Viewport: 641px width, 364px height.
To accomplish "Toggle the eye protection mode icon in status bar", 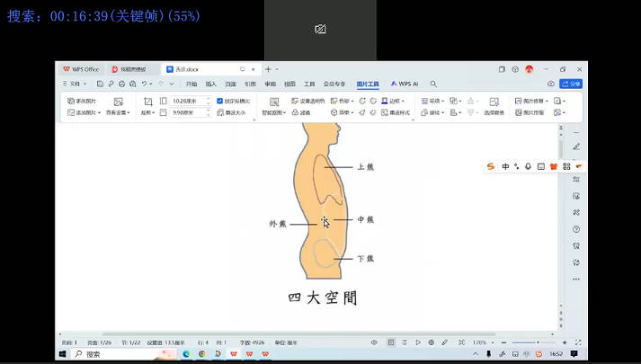I will tap(374, 342).
